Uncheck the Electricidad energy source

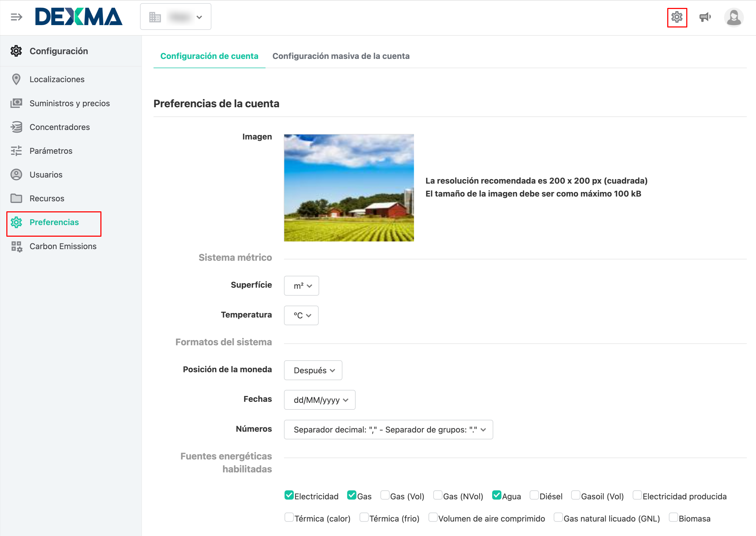tap(289, 495)
